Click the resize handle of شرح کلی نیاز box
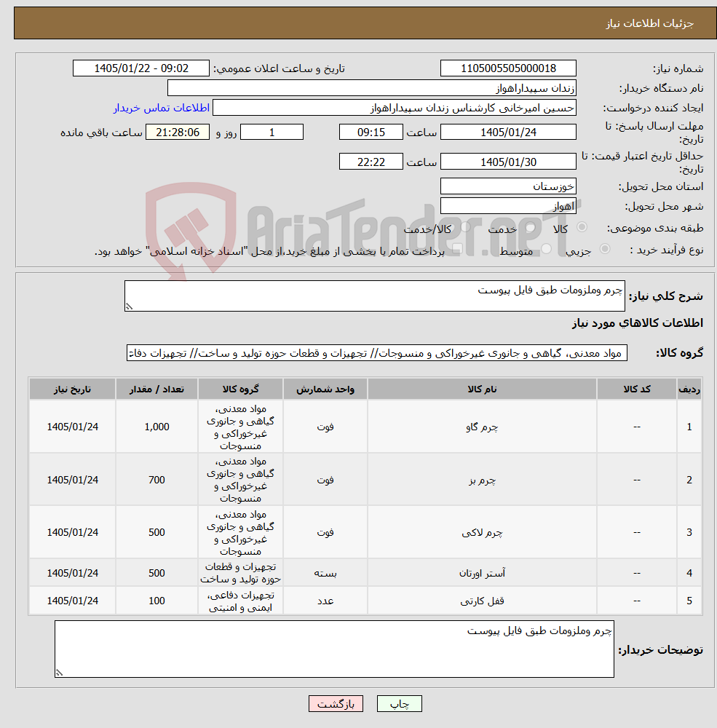The width and height of the screenshot is (717, 728). point(129,306)
